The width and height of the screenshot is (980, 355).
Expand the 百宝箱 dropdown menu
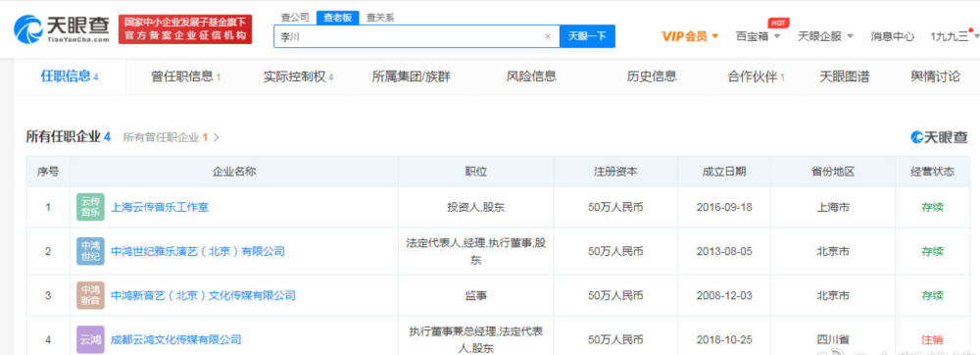pos(759,36)
